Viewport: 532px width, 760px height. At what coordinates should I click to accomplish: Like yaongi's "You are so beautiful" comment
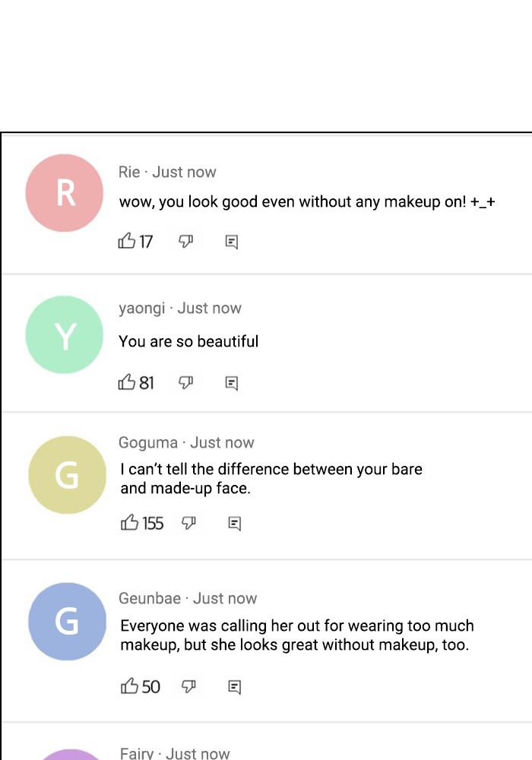click(x=127, y=382)
